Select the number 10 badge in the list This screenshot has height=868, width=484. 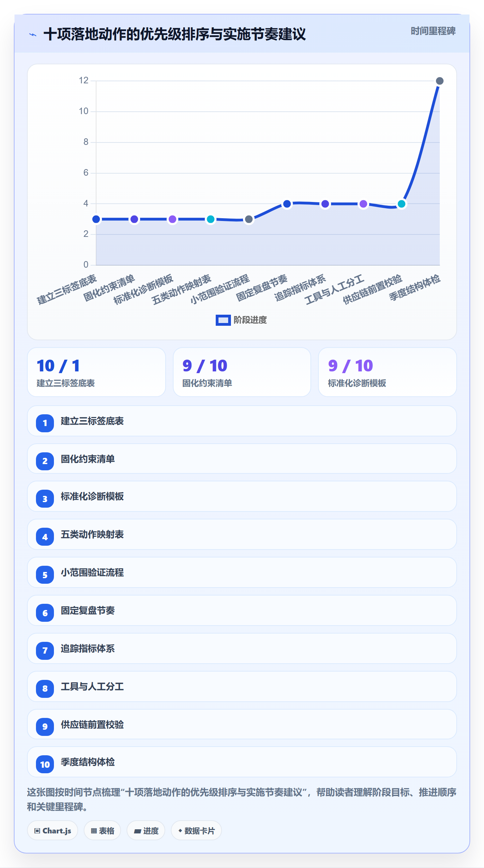[x=45, y=765]
